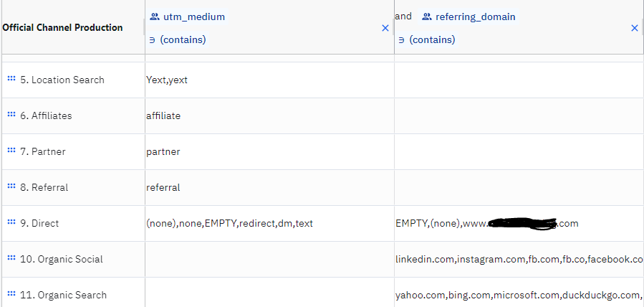Open the utm_medium property selector
644x307 pixels.
[x=194, y=16]
